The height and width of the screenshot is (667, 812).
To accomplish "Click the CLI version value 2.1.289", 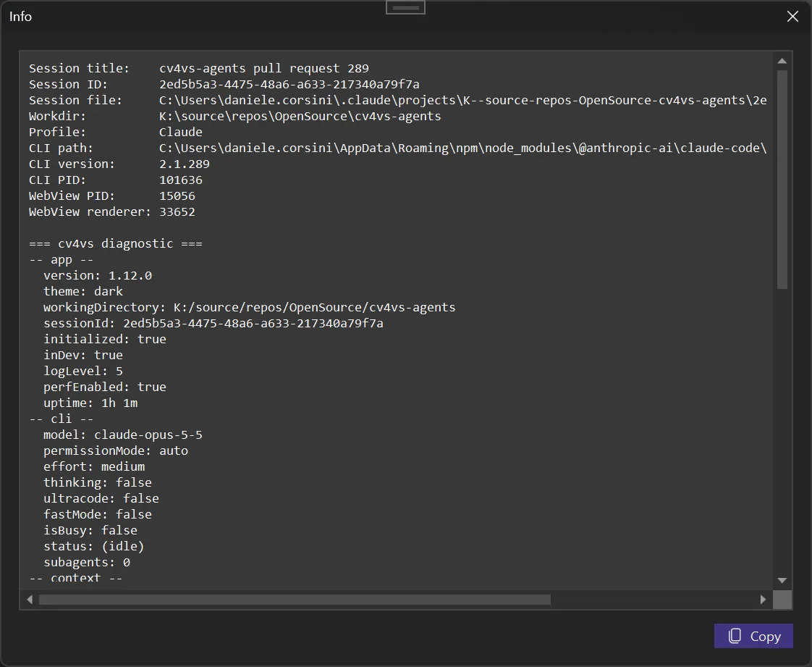I will pyautogui.click(x=185, y=164).
